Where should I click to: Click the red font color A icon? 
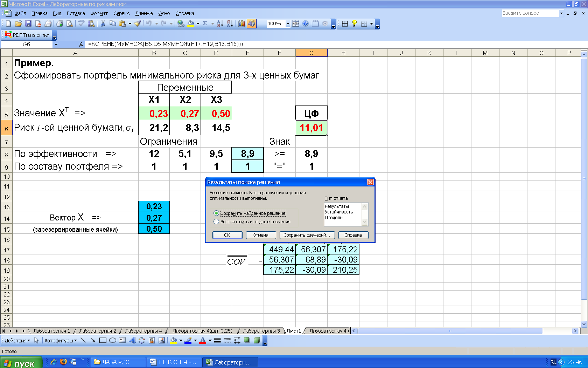click(203, 340)
